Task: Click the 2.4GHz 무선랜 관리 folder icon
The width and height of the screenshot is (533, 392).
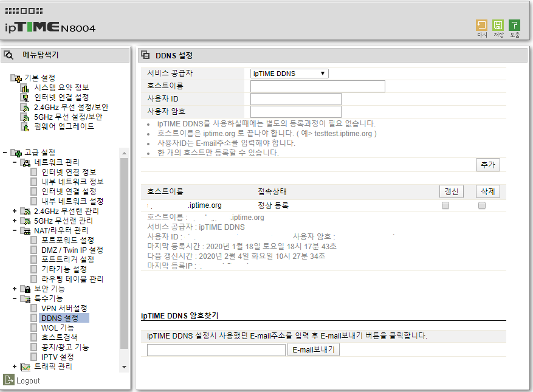Action: (25, 211)
